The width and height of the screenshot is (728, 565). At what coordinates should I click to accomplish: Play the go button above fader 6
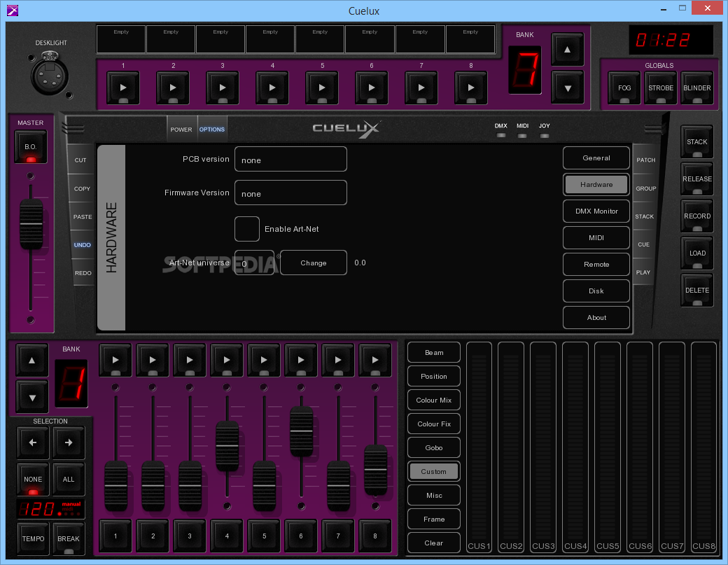(301, 360)
